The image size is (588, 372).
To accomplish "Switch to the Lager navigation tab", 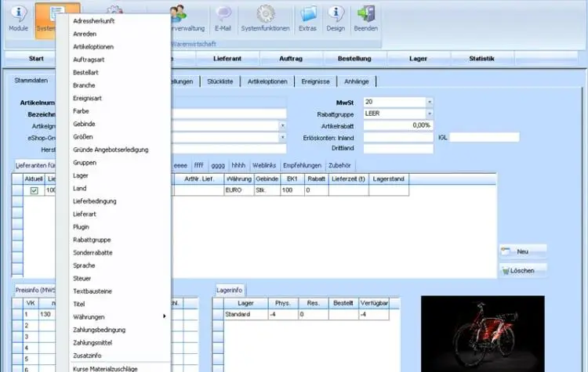I will (x=418, y=59).
